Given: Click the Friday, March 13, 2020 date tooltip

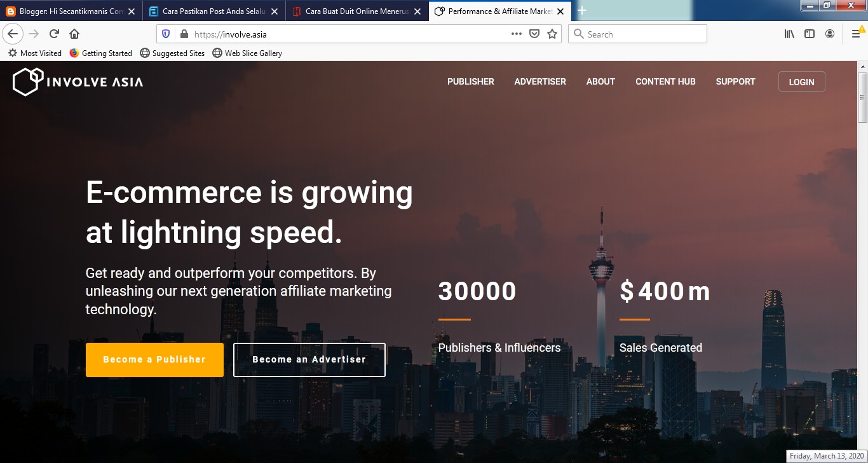Looking at the screenshot, I should [x=827, y=456].
